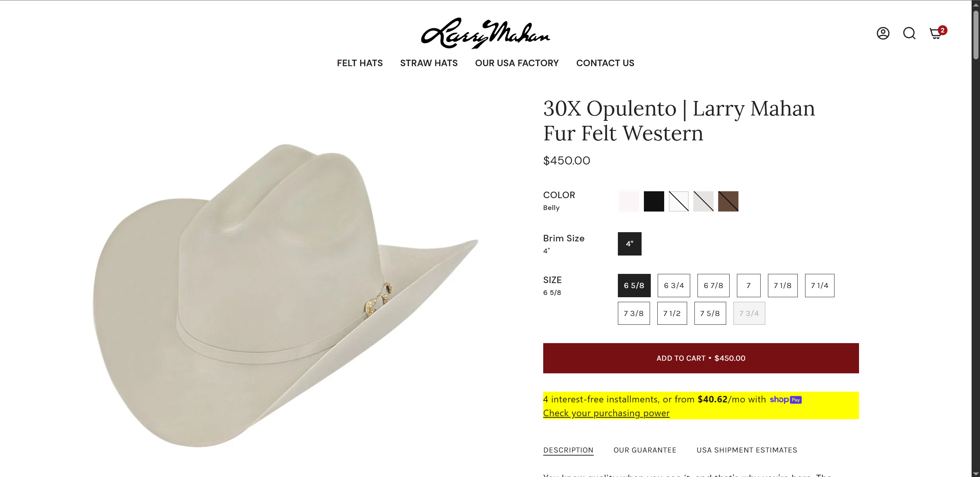The image size is (980, 477).
Task: Choose the Belly light color swatch
Action: 629,201
